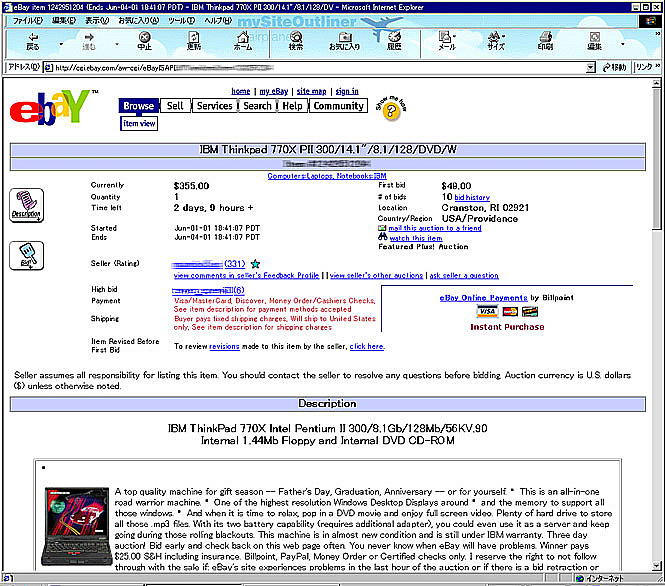Open the Help (ヘルプ) menu
The width and height of the screenshot is (665, 586).
[x=218, y=21]
